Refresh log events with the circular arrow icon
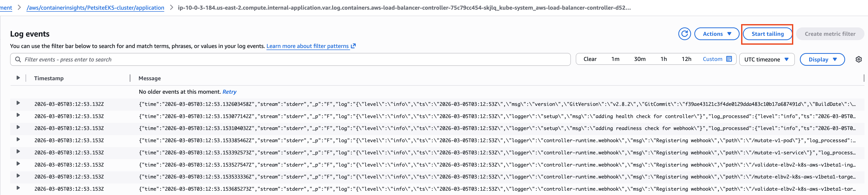This screenshot has height=195, width=868. click(684, 34)
